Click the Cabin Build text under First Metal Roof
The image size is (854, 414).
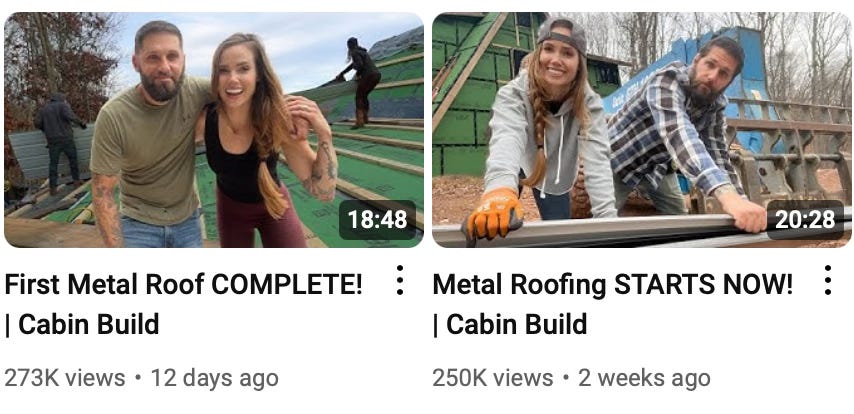[x=88, y=324]
